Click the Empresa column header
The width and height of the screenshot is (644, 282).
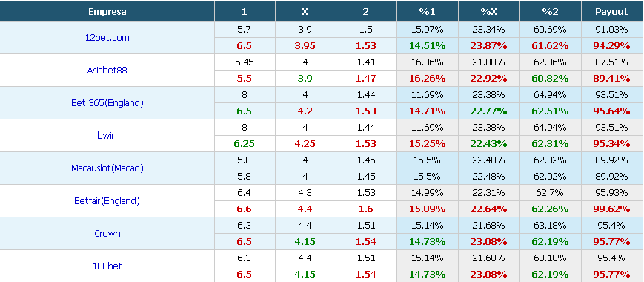(107, 12)
